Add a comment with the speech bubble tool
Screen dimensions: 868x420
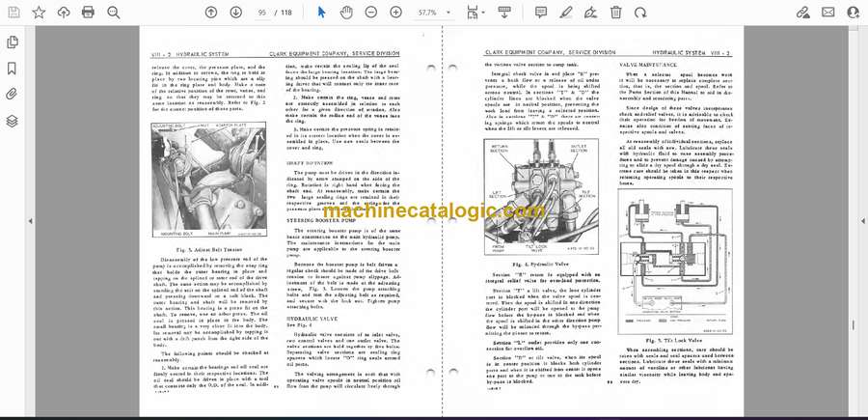point(541,13)
